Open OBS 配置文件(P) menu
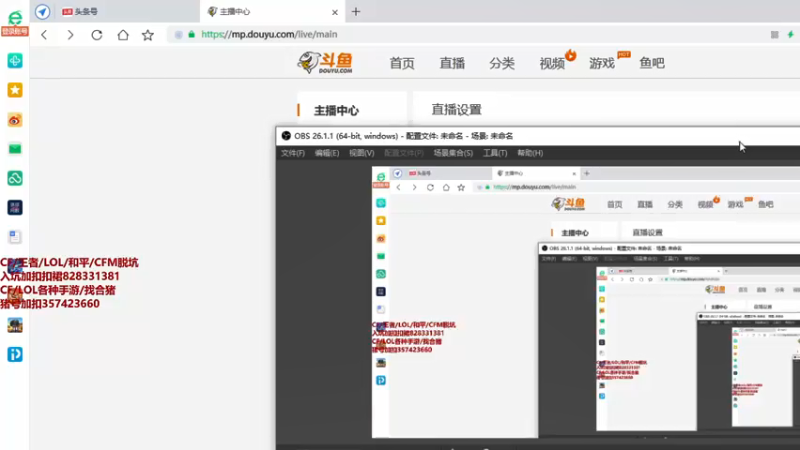The image size is (800, 450). pos(404,153)
